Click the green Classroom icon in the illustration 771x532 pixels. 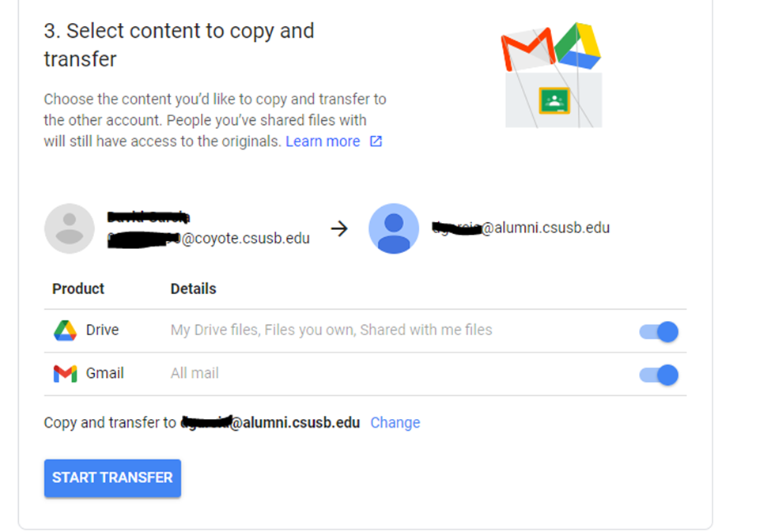[554, 100]
